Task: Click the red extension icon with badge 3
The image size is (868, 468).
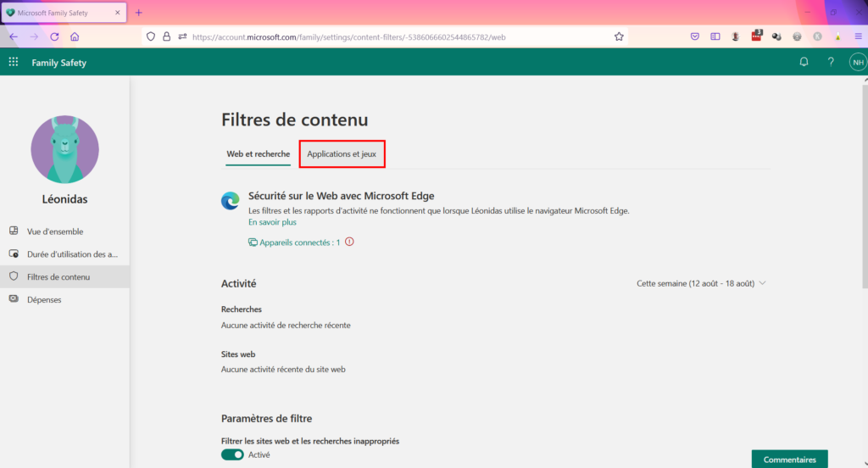Action: pyautogui.click(x=756, y=36)
